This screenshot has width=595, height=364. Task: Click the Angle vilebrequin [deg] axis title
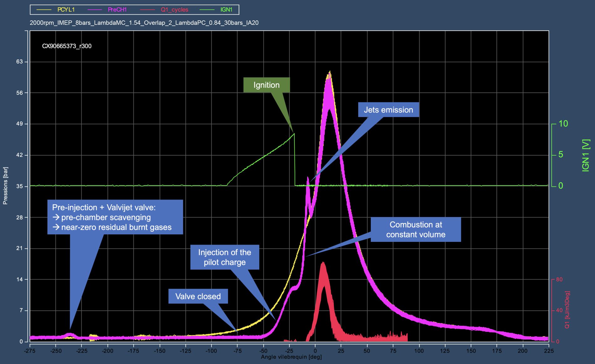point(291,357)
